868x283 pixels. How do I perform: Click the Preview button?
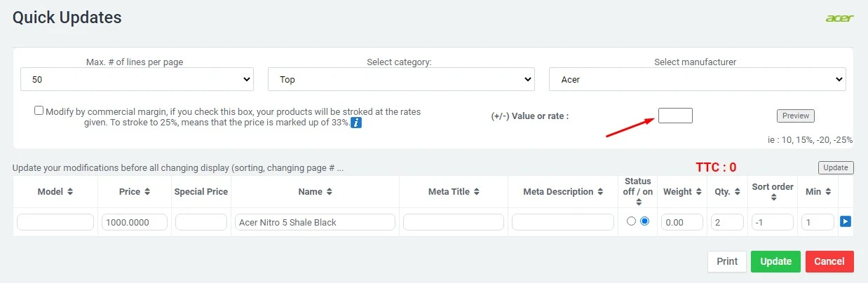795,116
